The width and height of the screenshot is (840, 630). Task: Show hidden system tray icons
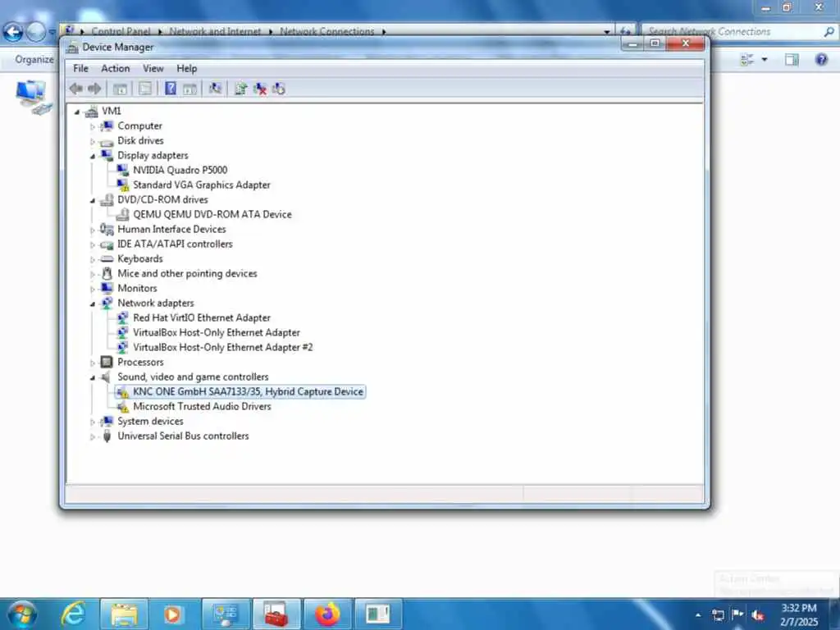[698, 615]
